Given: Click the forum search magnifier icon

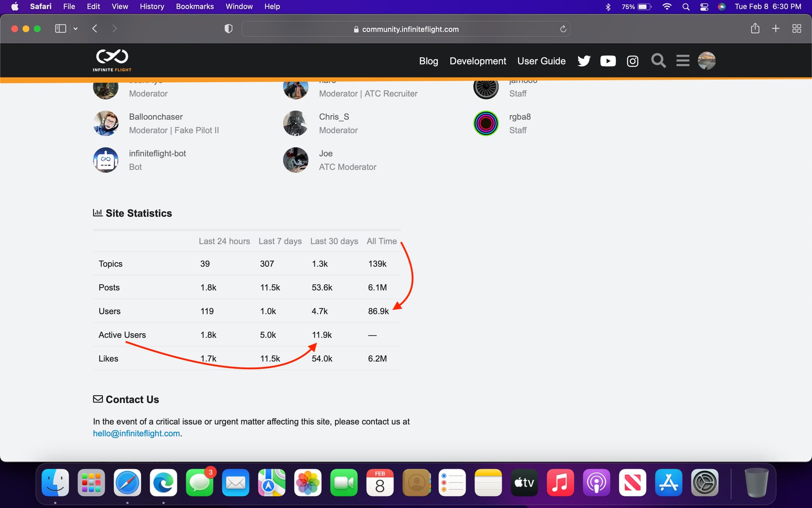Looking at the screenshot, I should tap(658, 61).
